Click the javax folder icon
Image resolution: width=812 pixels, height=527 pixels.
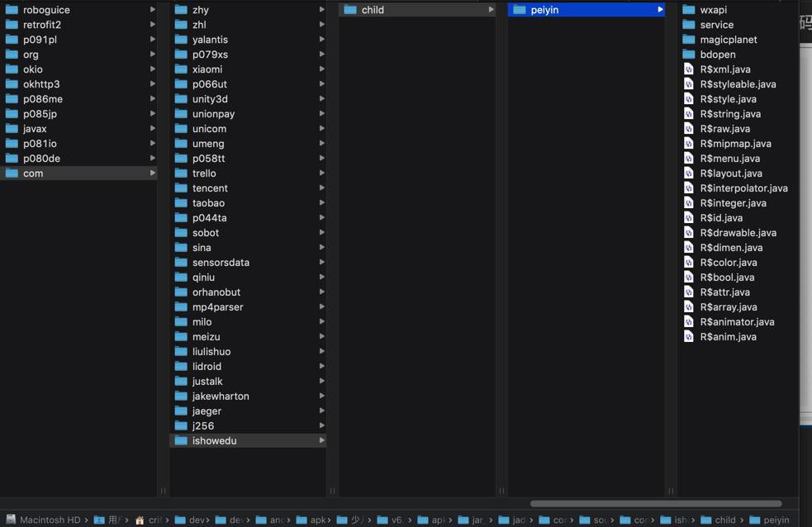click(12, 129)
